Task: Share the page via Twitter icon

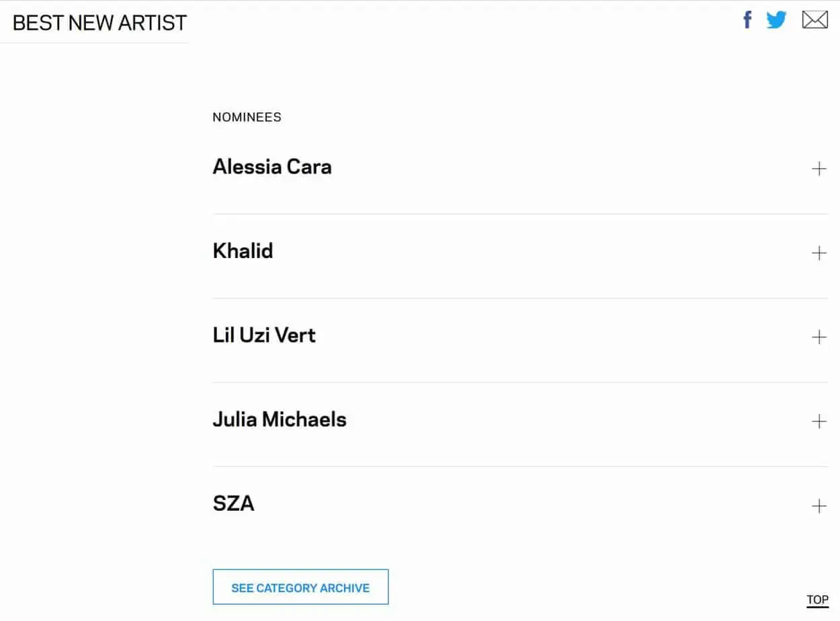Action: point(776,20)
